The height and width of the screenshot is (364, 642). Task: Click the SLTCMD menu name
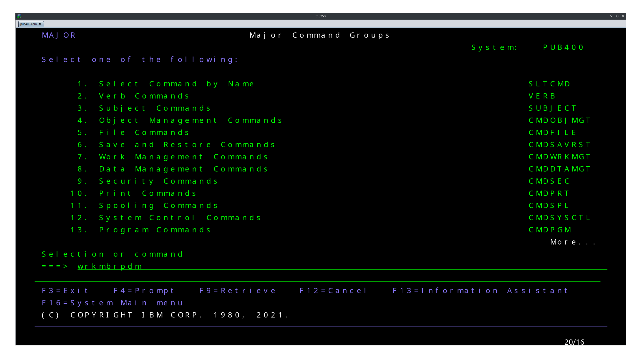(x=549, y=84)
